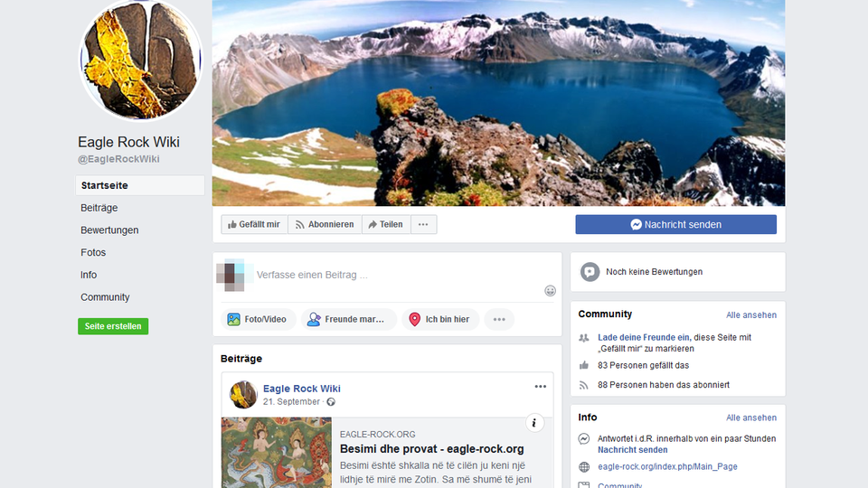
Task: Click the Teilen share button
Action: coord(386,224)
